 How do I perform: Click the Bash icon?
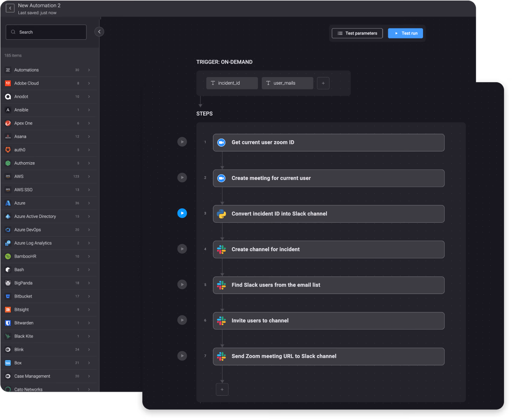tap(8, 270)
